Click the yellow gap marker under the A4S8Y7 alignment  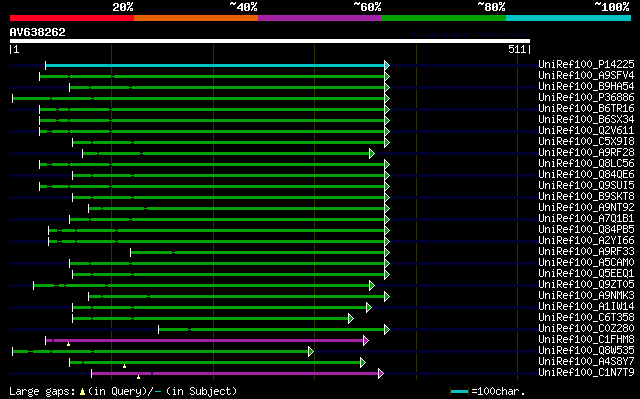tap(124, 366)
